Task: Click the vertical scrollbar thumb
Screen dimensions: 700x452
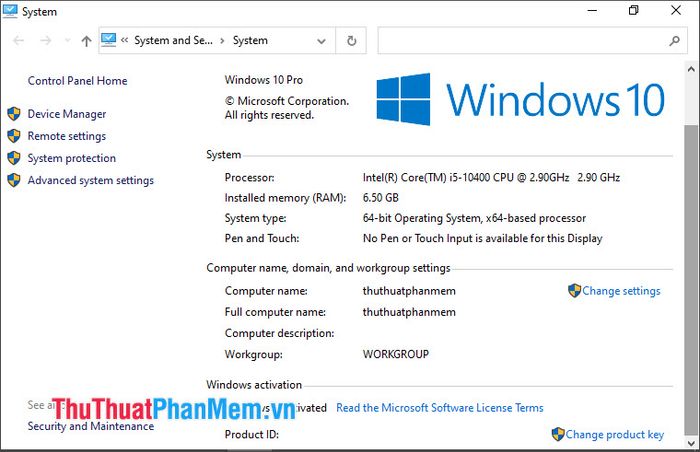Action: tap(691, 279)
